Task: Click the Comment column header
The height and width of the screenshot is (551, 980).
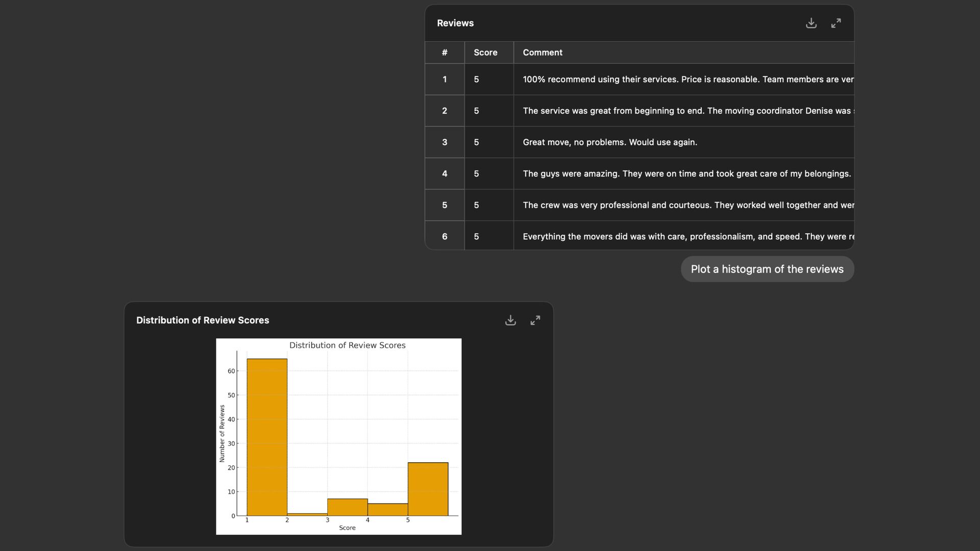Action: pos(543,53)
